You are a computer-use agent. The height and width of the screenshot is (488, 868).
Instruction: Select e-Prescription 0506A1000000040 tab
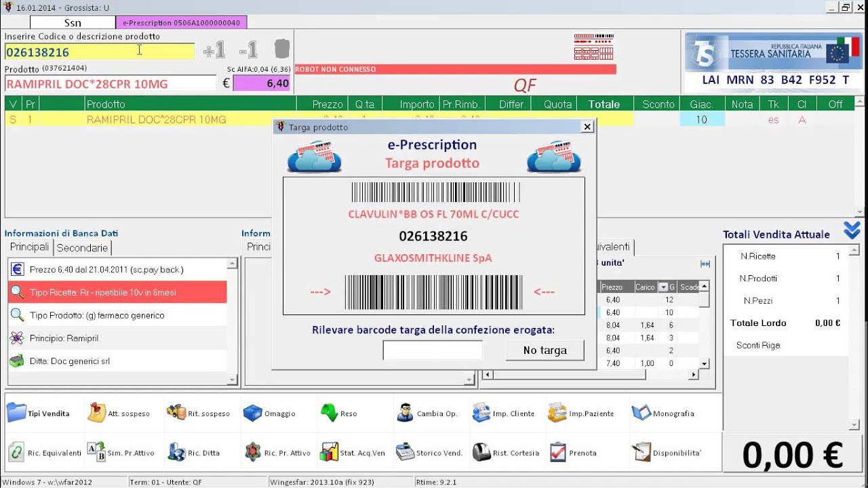point(181,23)
